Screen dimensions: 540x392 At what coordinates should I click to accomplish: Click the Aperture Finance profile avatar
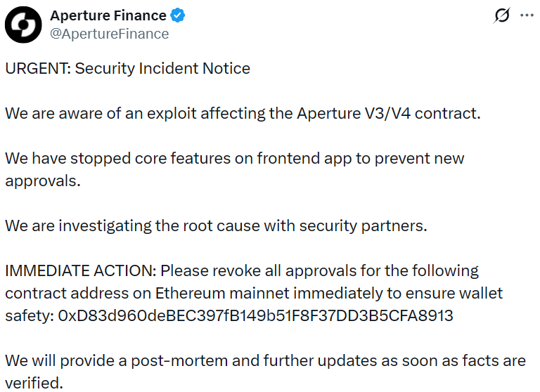24,25
